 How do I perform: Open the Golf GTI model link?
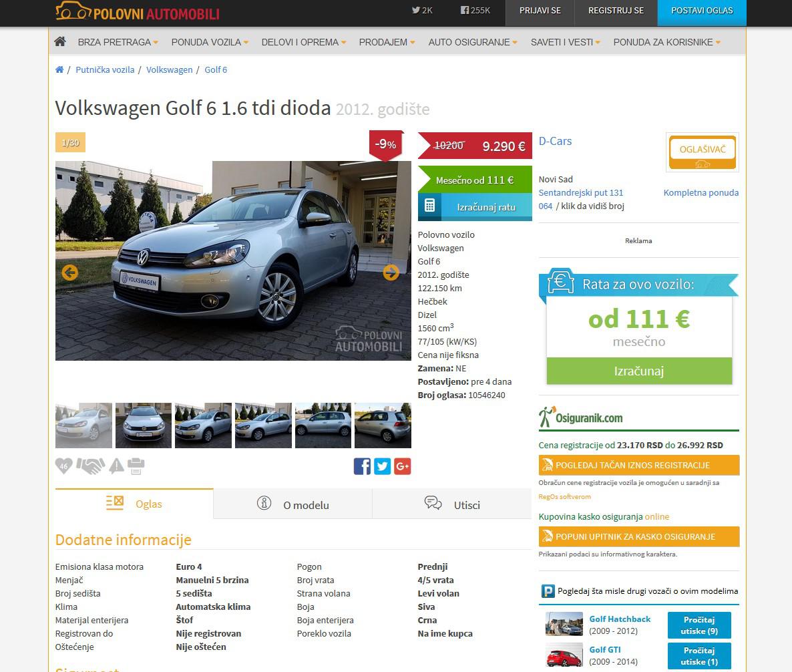pos(605,650)
